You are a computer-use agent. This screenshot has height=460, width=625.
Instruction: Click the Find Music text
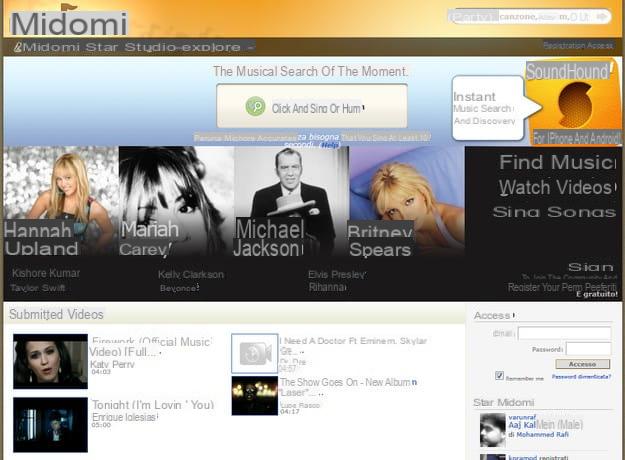pyautogui.click(x=558, y=162)
